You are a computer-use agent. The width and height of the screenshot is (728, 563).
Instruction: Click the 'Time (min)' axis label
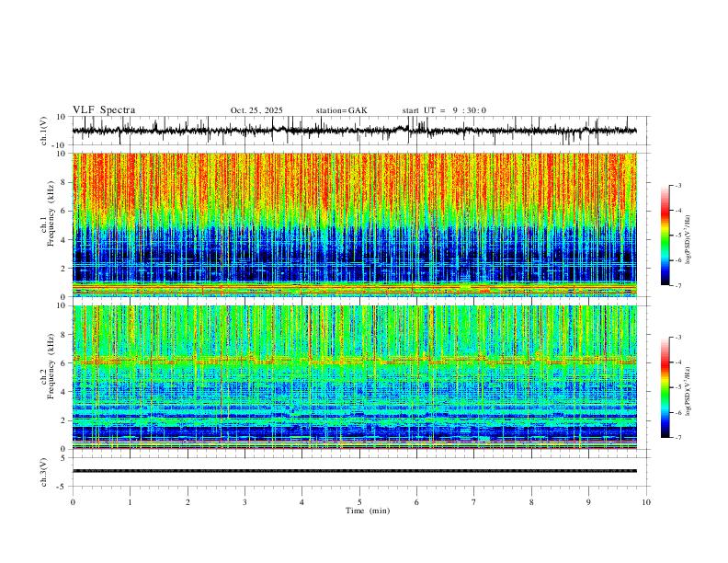[x=368, y=511]
